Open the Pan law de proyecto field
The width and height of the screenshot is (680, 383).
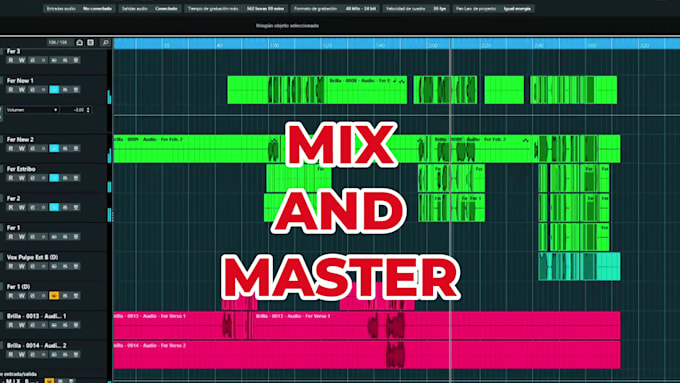point(494,9)
